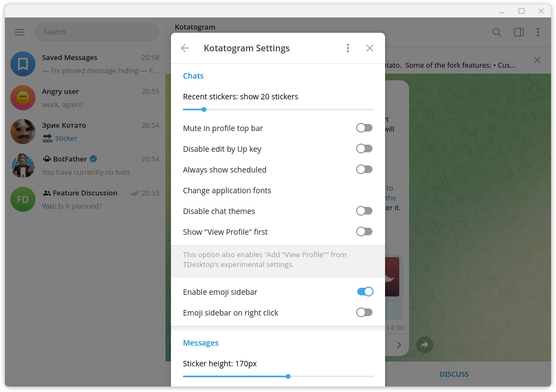Click the search icon in chat header
Viewport: 556px width, 392px height.
click(497, 33)
